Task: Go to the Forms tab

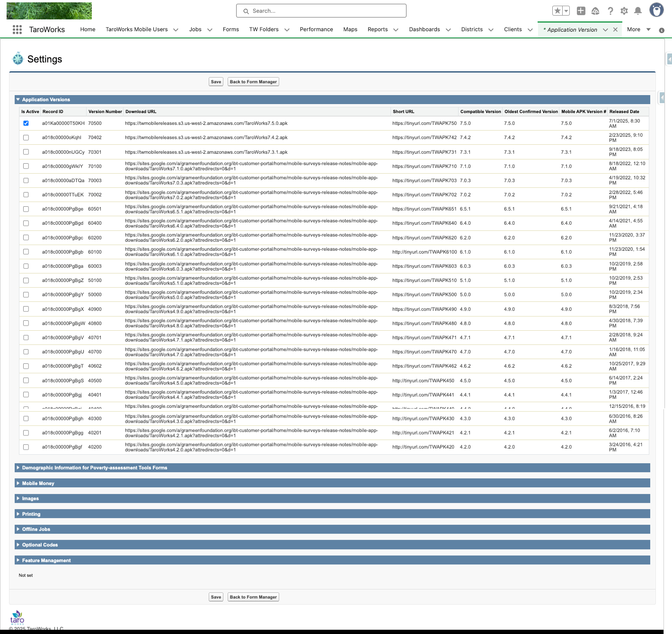Action: (231, 29)
